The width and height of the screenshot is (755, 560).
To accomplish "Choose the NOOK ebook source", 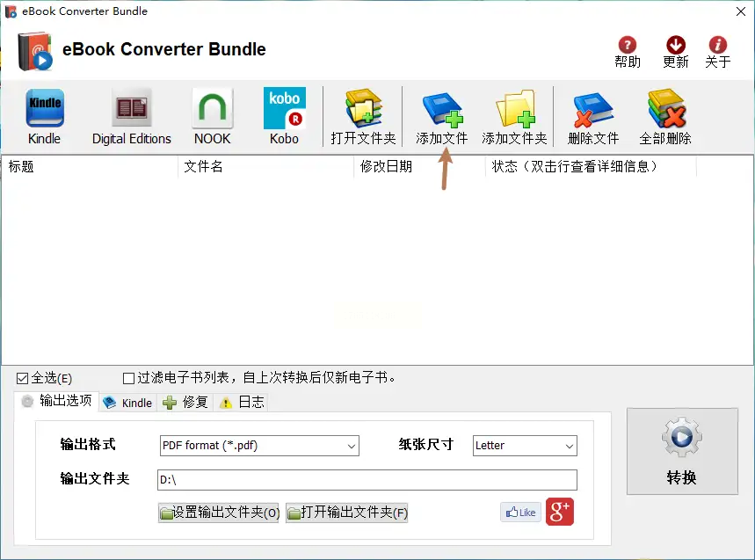I will (x=213, y=117).
